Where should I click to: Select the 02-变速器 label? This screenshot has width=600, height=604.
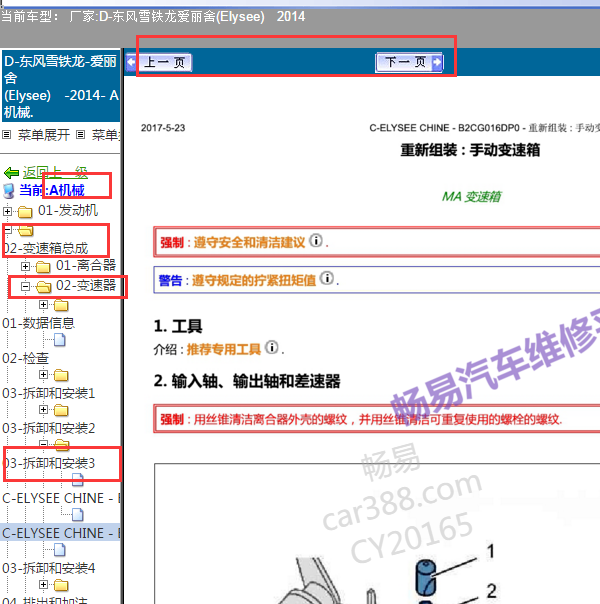point(86,285)
